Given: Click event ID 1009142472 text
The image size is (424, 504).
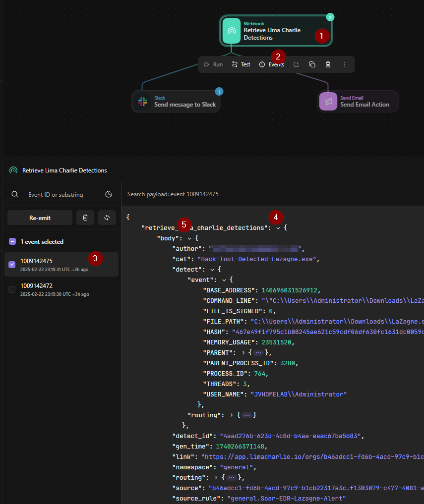Looking at the screenshot, I should [x=36, y=286].
